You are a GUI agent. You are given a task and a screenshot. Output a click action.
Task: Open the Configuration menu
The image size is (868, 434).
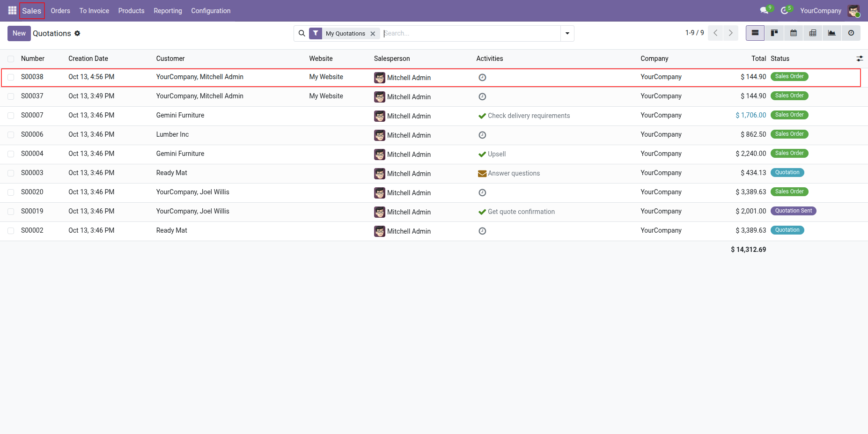pyautogui.click(x=211, y=11)
